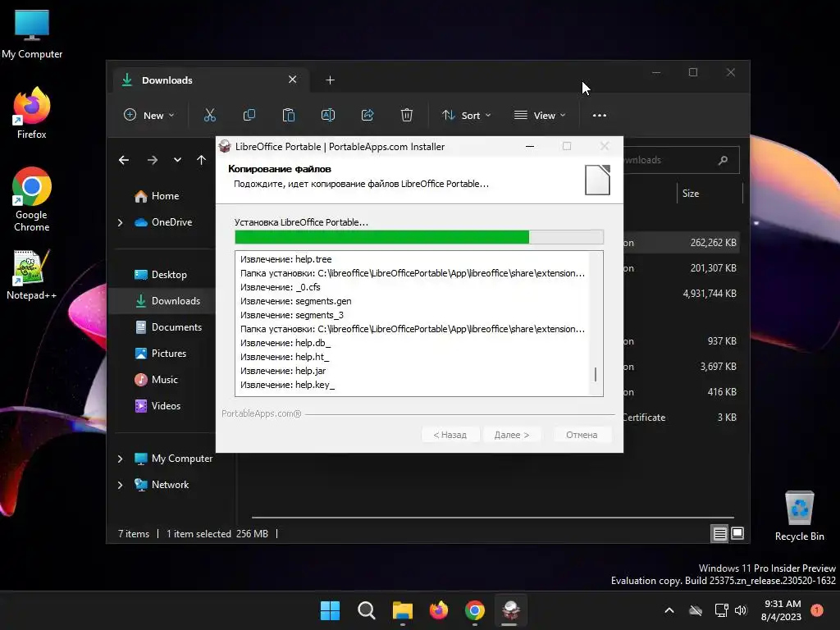Click log line 'Извлечение: segments.gen'

295,301
